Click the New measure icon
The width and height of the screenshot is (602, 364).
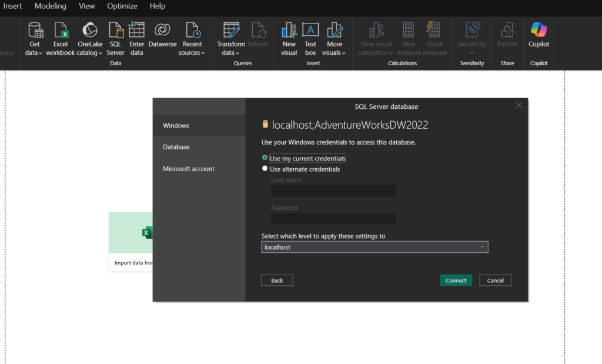click(409, 31)
